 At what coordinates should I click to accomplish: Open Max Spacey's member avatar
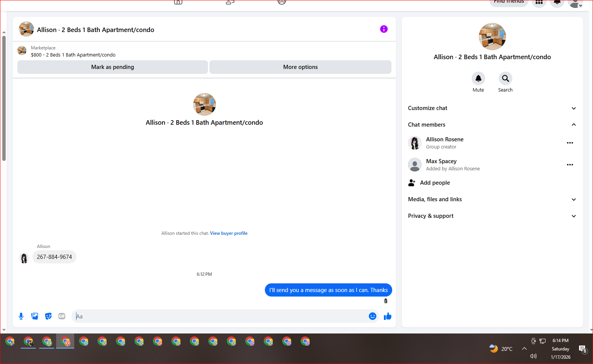point(415,165)
